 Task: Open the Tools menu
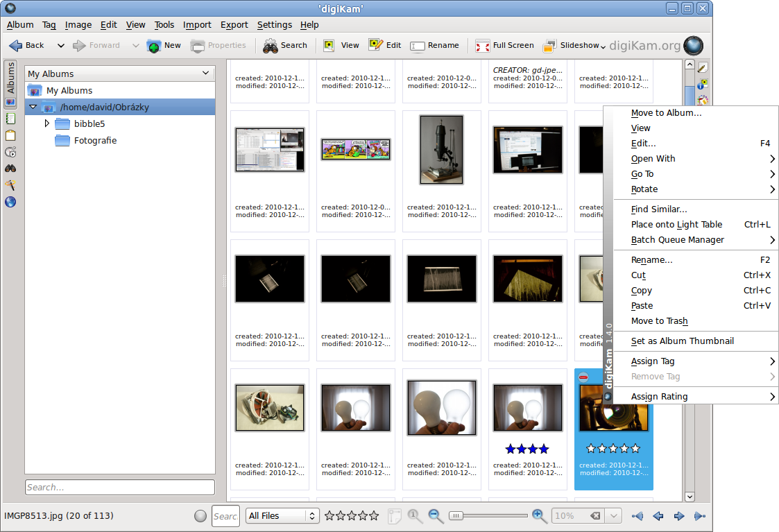click(x=164, y=24)
